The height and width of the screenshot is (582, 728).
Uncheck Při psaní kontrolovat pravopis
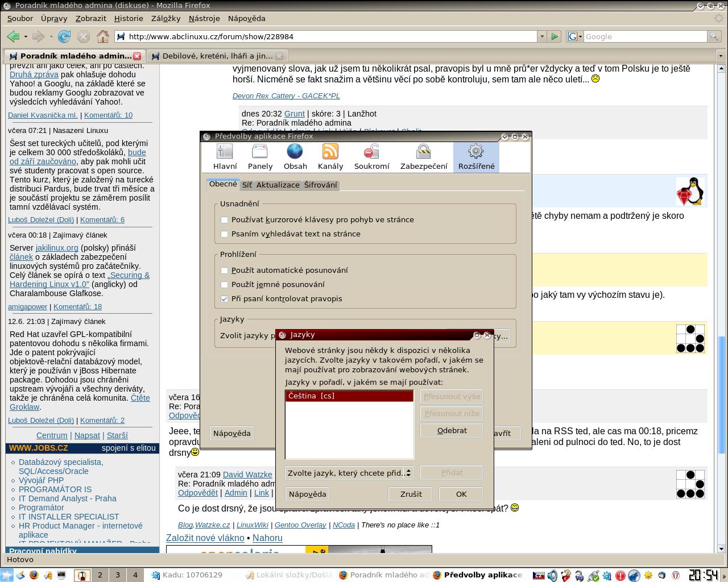tap(224, 298)
